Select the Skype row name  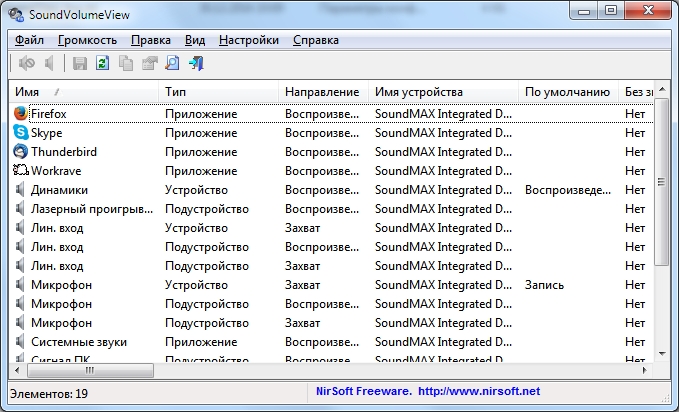[x=47, y=133]
